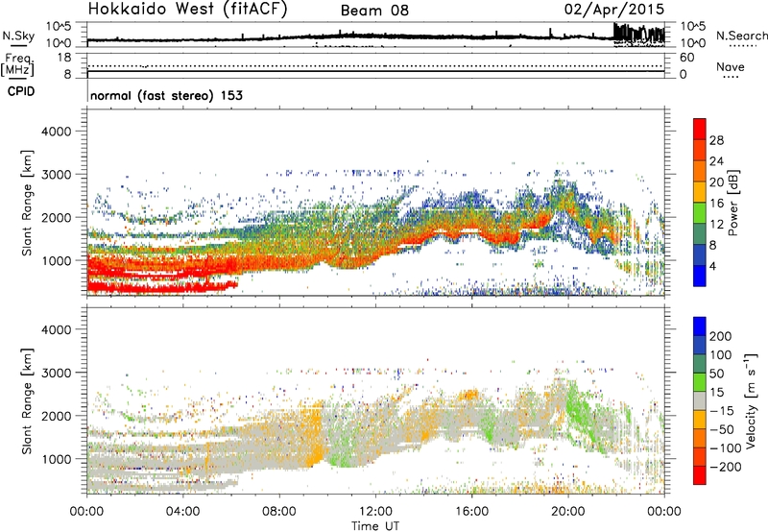Click power colorbar tick value 4
Image resolution: width=768 pixels, height=532 pixels.
pyautogui.click(x=712, y=266)
